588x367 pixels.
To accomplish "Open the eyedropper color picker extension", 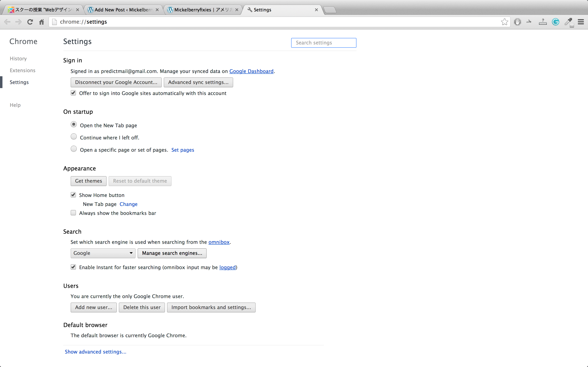I will coord(568,22).
